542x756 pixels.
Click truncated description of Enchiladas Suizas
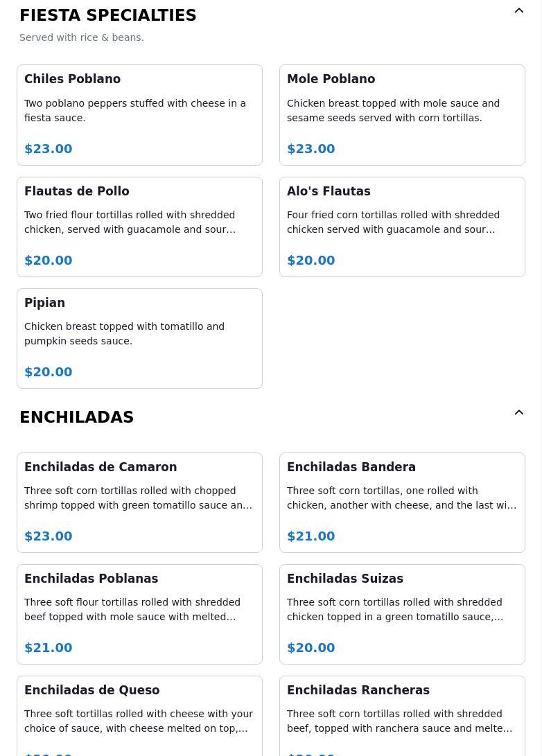click(x=395, y=609)
